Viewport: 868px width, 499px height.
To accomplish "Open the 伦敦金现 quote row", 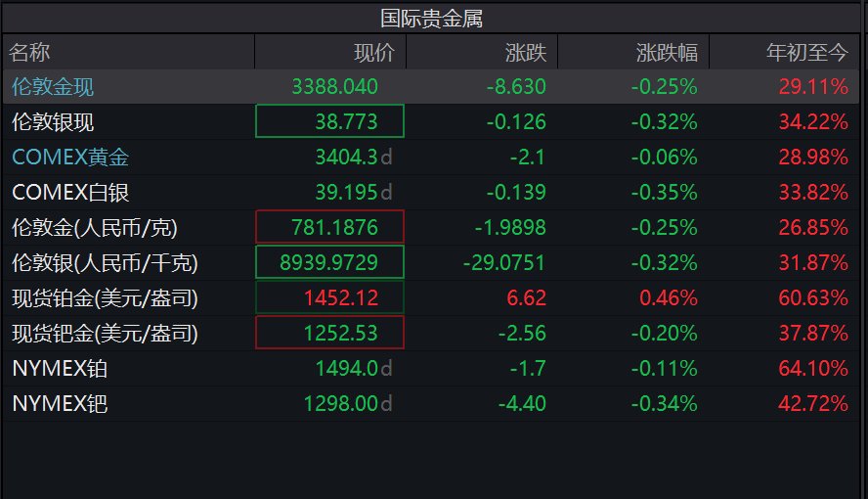I will 53,87.
